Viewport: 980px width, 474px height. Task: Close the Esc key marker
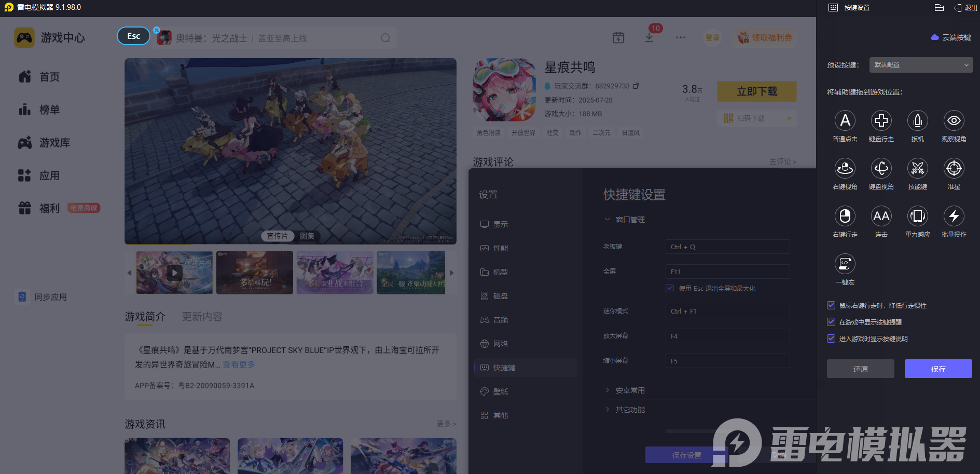(157, 30)
